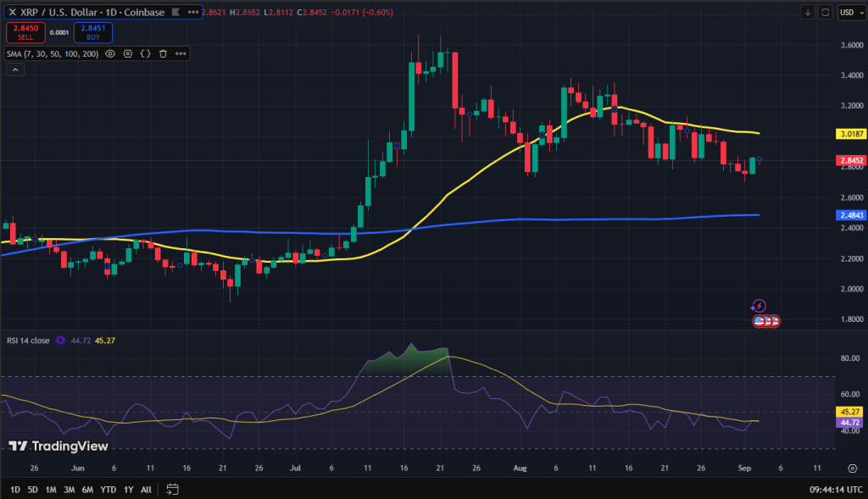Open chart settings gear at bottom right

point(853,469)
